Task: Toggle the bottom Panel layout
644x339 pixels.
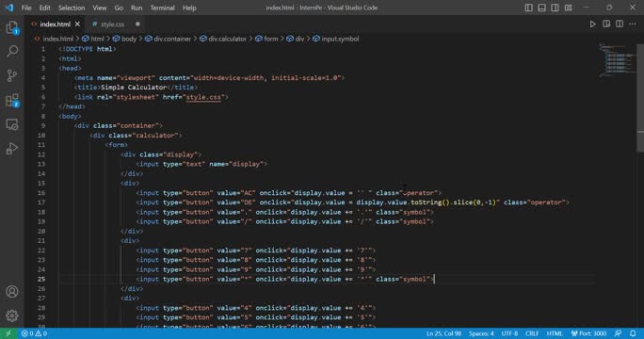Action: coord(541,8)
